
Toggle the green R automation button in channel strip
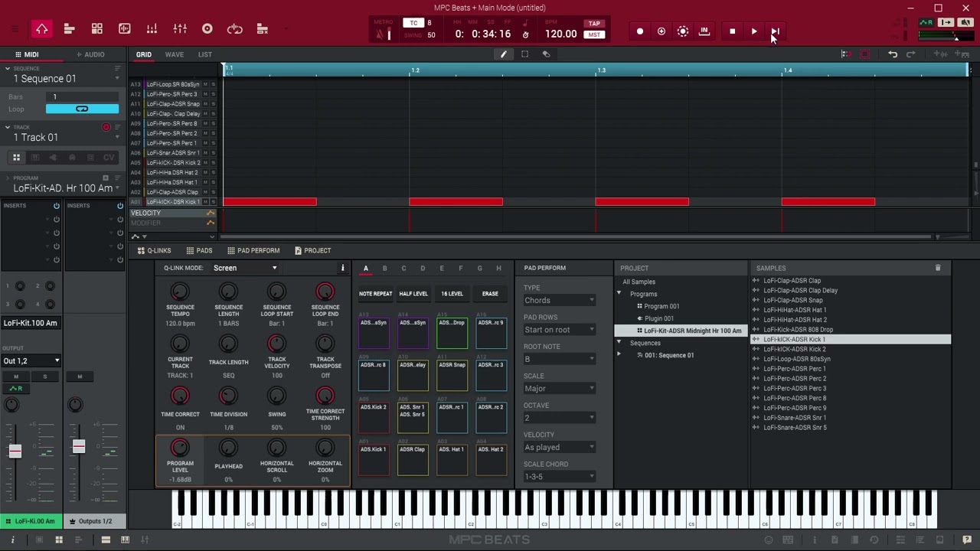point(16,388)
